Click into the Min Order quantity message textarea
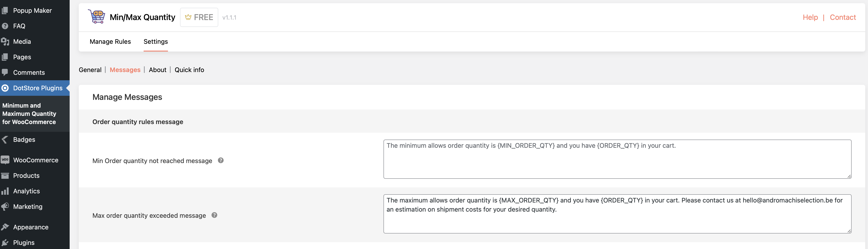 (x=617, y=159)
